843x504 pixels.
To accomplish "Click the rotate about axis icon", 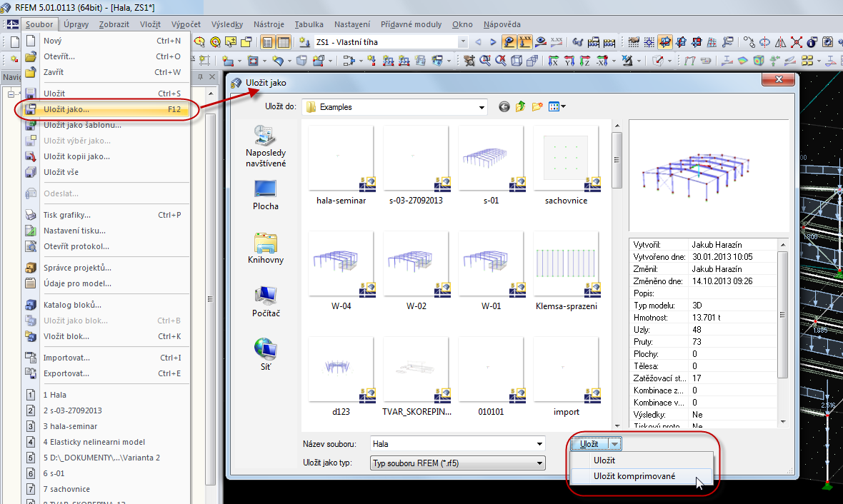I will click(x=764, y=42).
